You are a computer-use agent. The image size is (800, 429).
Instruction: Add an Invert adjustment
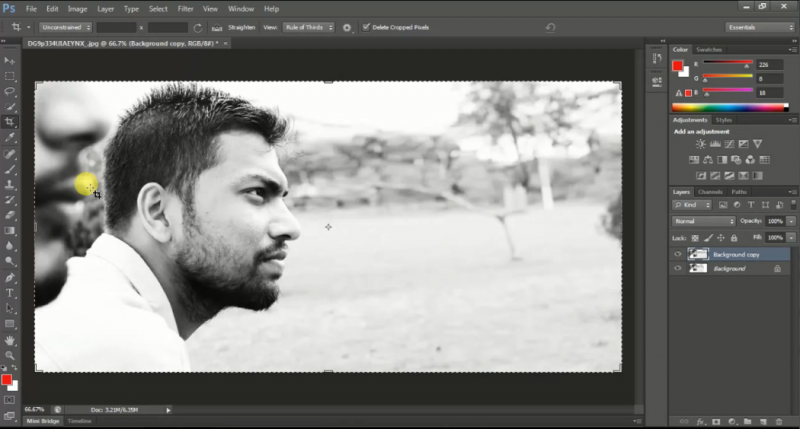point(702,175)
